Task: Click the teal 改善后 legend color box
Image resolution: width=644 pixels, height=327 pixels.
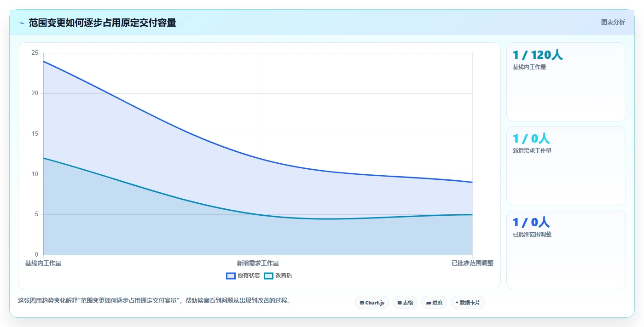Action: click(x=268, y=275)
